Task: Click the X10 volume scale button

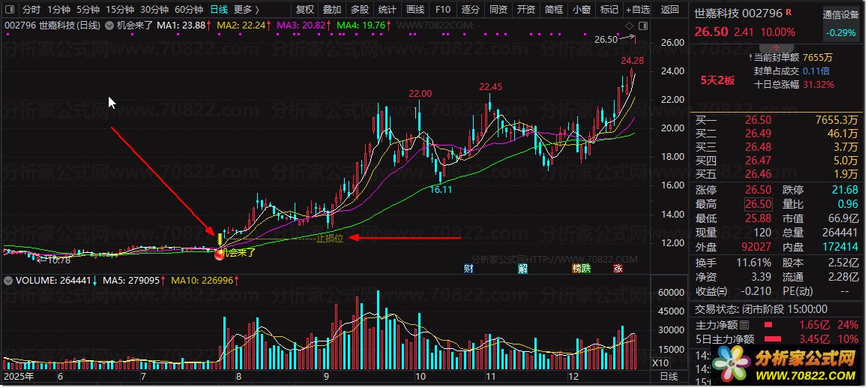Action: tap(660, 362)
